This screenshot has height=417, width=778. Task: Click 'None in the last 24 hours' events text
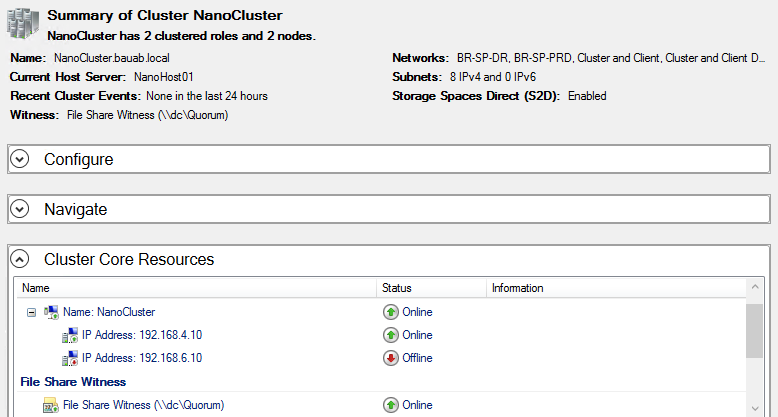(x=207, y=96)
